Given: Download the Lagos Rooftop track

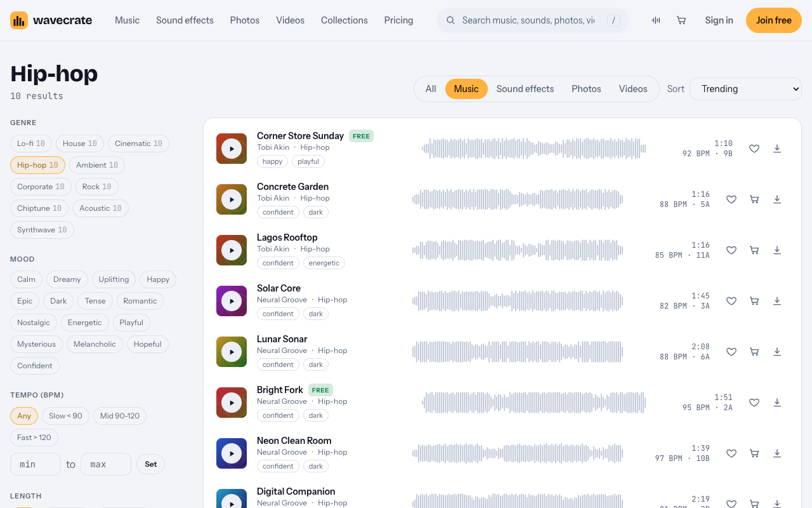Looking at the screenshot, I should pos(777,250).
